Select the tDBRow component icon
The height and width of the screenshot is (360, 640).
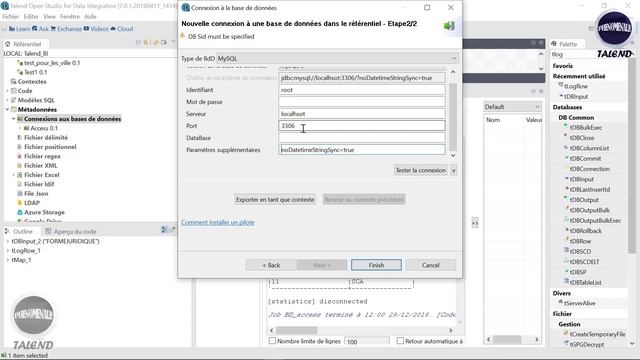(566, 240)
